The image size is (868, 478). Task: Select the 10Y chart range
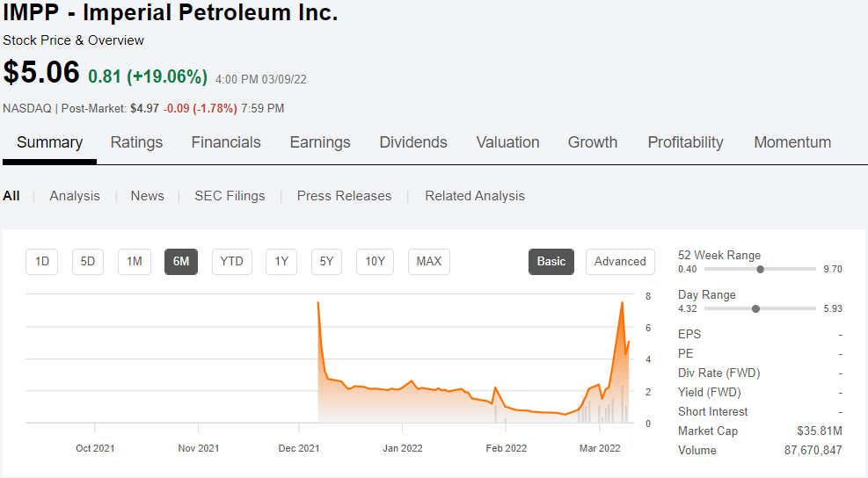point(375,262)
